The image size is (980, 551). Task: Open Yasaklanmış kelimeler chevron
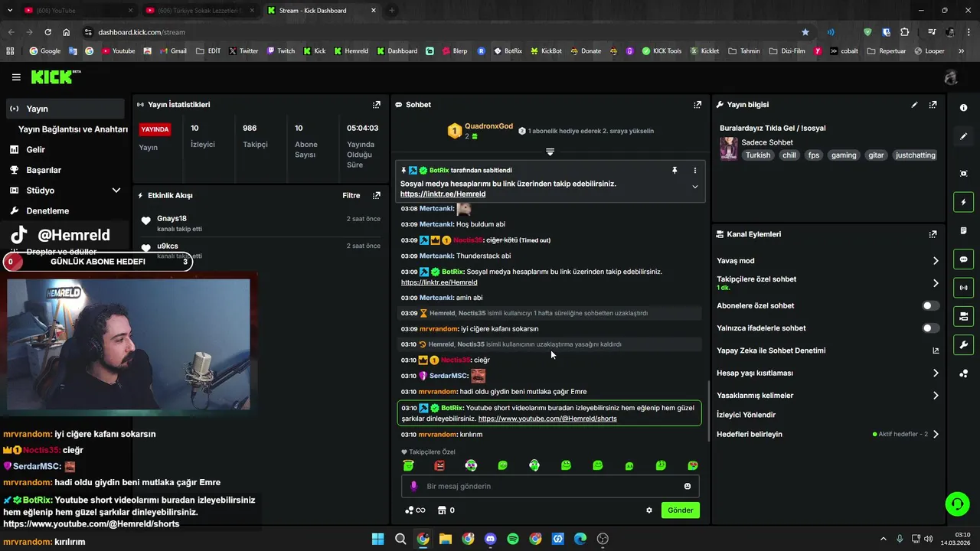(936, 396)
